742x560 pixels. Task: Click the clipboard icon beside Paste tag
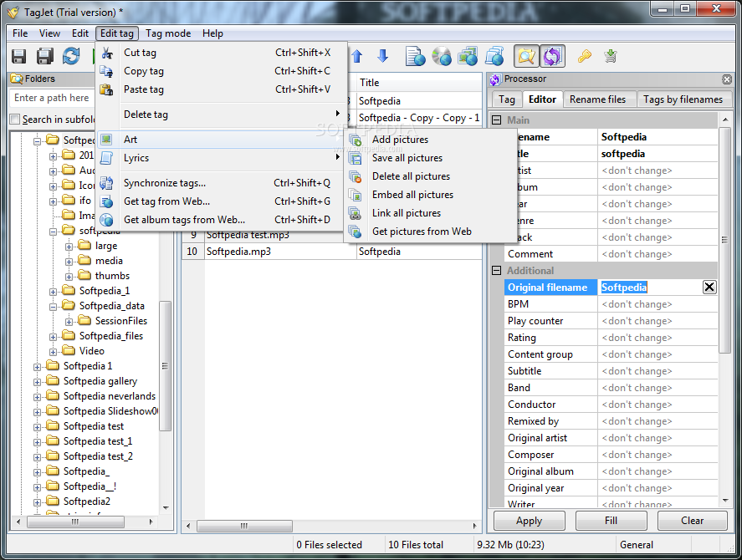coord(107,89)
